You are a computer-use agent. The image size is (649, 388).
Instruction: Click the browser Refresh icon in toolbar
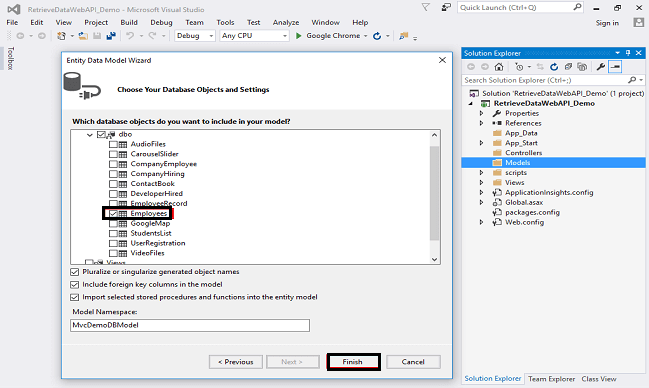[377, 36]
